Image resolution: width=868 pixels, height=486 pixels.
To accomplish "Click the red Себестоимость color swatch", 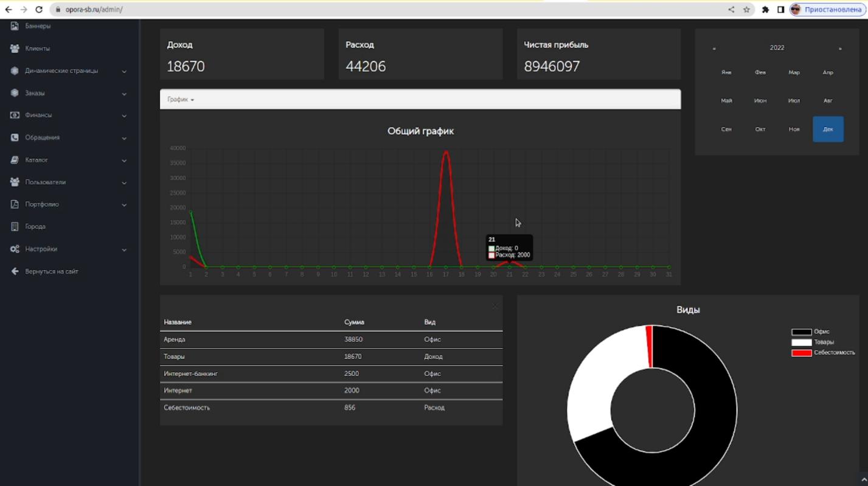I will [x=801, y=353].
